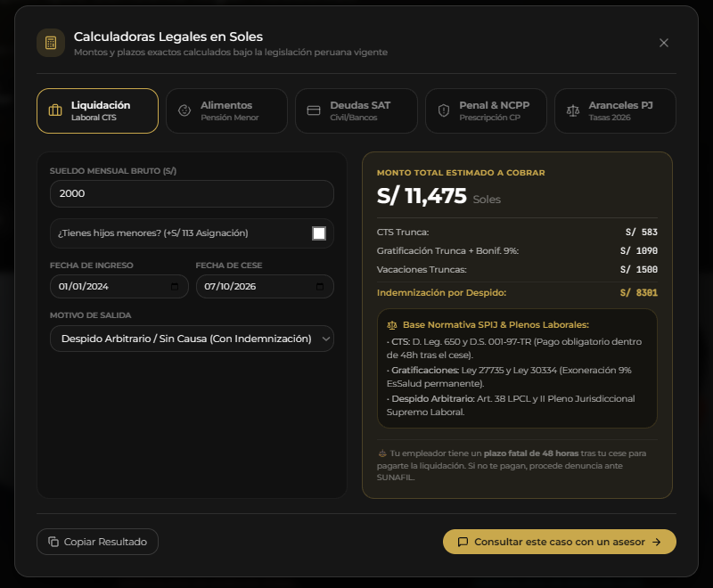
Task: Open the calendar picker for Fecha de Ingreso
Action: pos(175,287)
